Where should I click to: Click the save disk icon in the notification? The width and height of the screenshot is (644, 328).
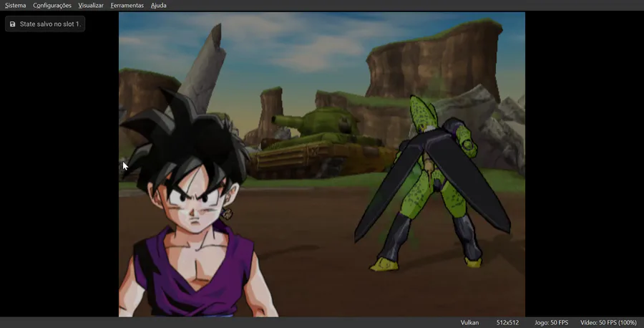tap(12, 24)
